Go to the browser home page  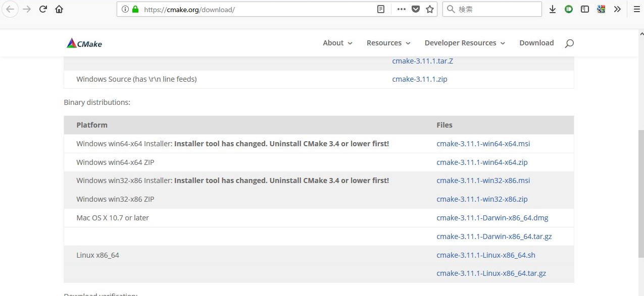click(x=59, y=9)
